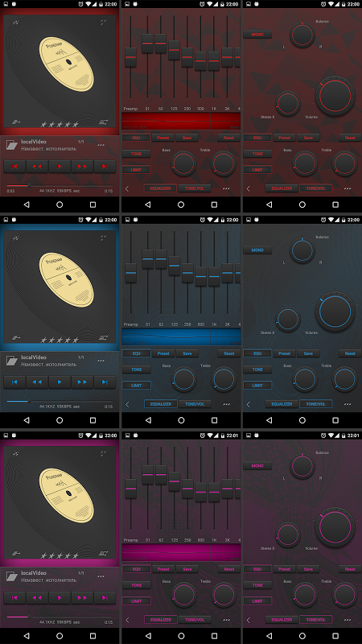Toggle EQU in the red equalizer screen
362x644 pixels.
(x=136, y=138)
